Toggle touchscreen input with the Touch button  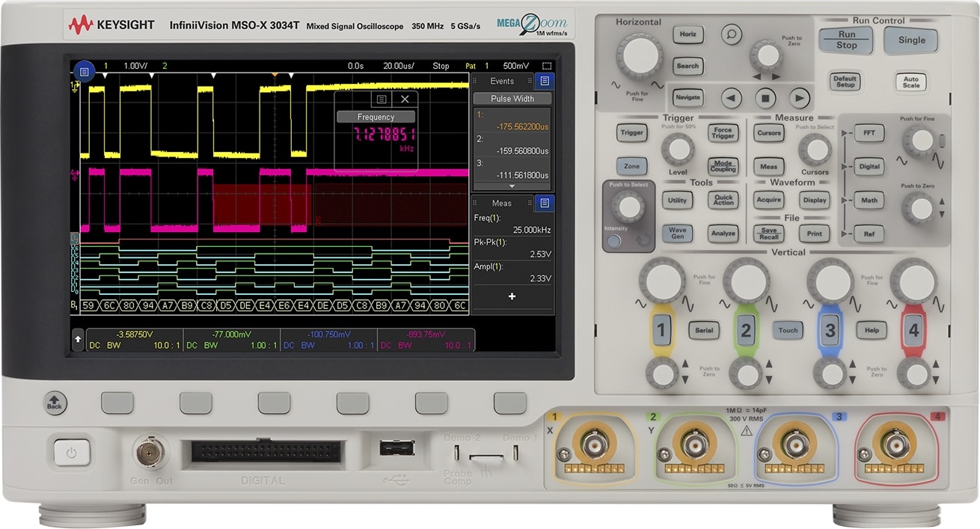[788, 329]
